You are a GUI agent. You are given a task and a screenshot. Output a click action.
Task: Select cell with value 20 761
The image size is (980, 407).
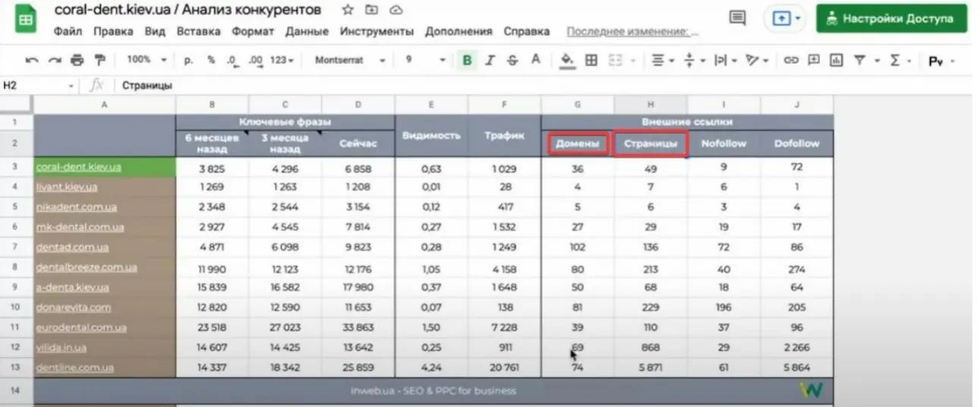pyautogui.click(x=505, y=368)
